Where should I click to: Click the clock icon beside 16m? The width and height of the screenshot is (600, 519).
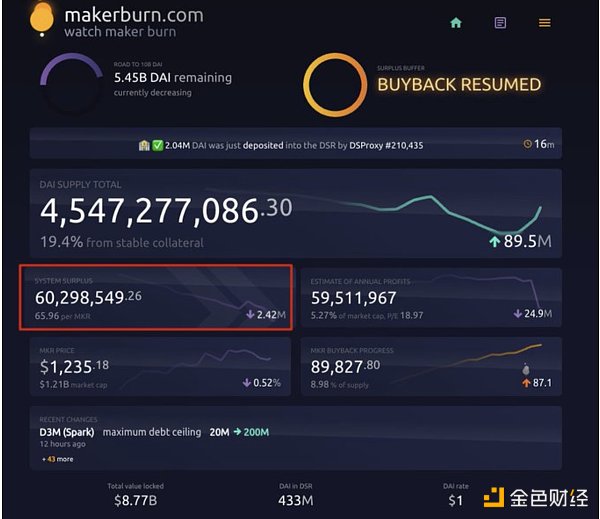[528, 144]
